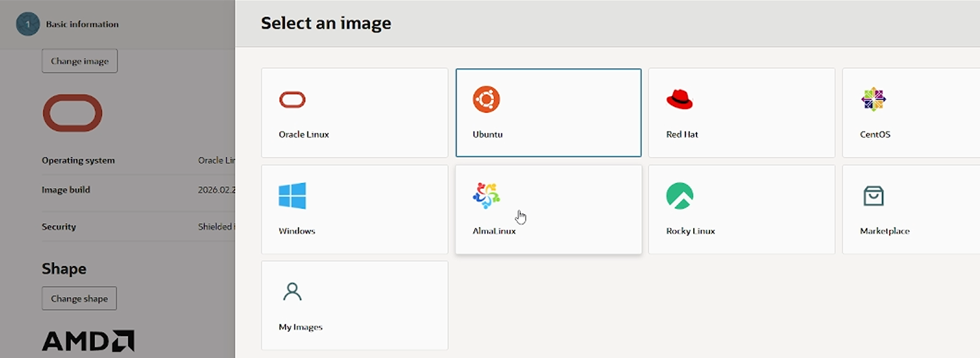Click the Change image button
The height and width of the screenshot is (358, 980).
click(x=79, y=61)
